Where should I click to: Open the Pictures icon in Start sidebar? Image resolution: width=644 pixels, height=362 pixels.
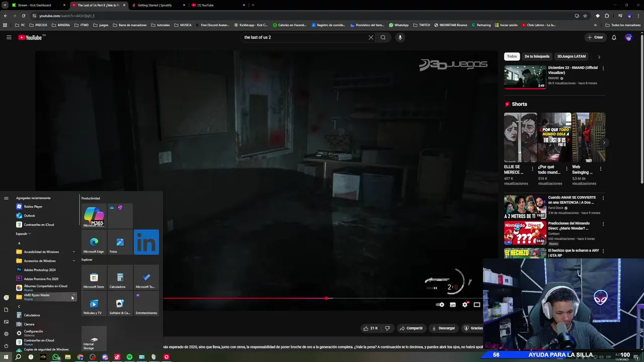click(x=6, y=322)
